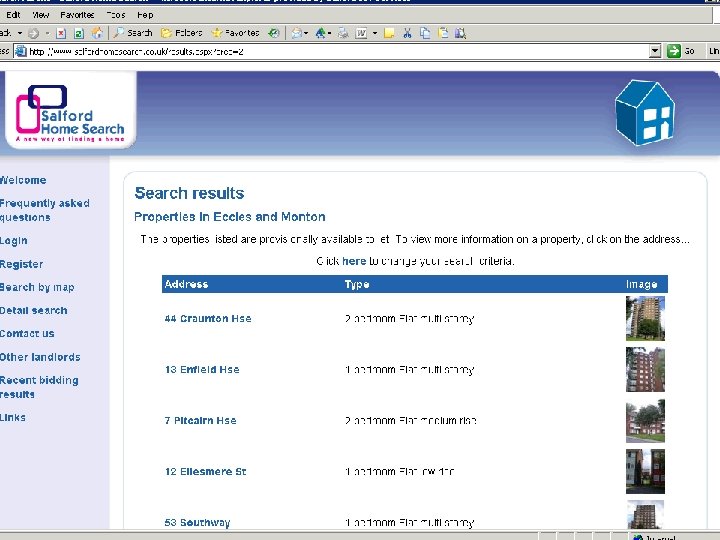Click the Copy toolbar icon
This screenshot has width=720, height=540.
click(x=425, y=33)
